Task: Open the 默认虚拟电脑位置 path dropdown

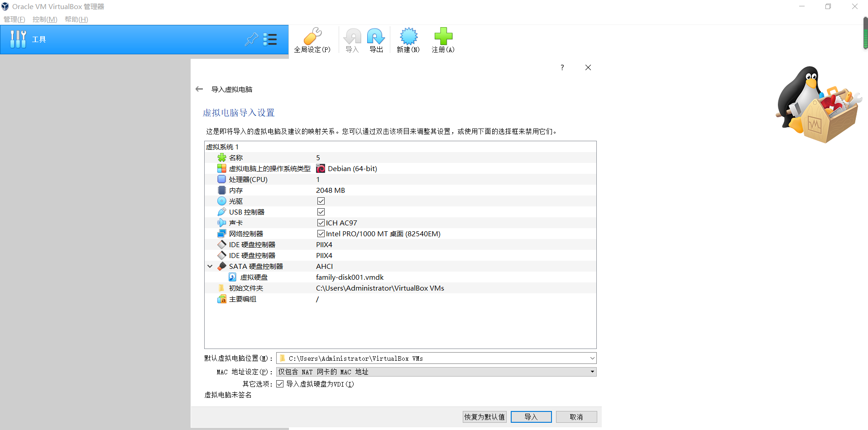Action: [592, 358]
